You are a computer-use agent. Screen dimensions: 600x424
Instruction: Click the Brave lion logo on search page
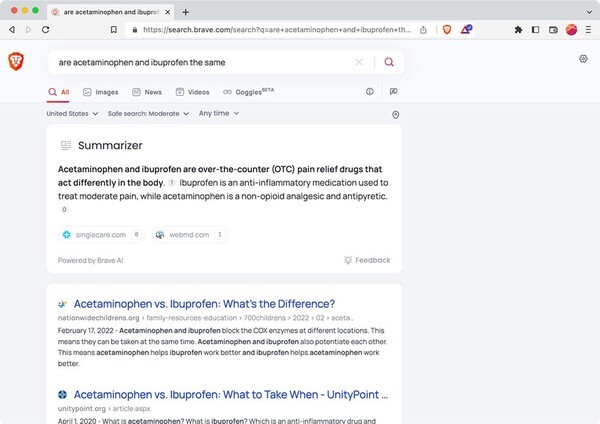pos(16,61)
